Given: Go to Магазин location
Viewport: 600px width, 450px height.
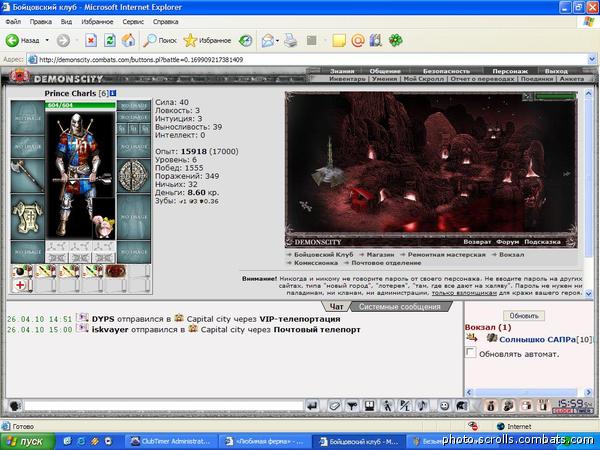Looking at the screenshot, I should [380, 254].
